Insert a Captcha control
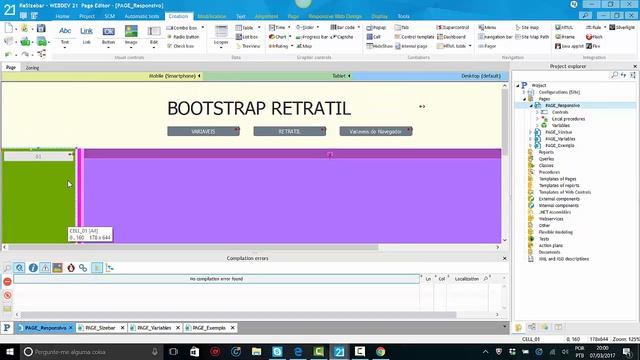Screen dimensions: 640x360 pyautogui.click(x=342, y=37)
